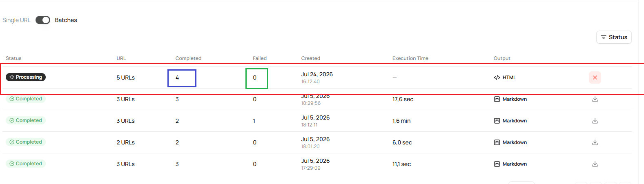Click the URL column header

tap(121, 58)
